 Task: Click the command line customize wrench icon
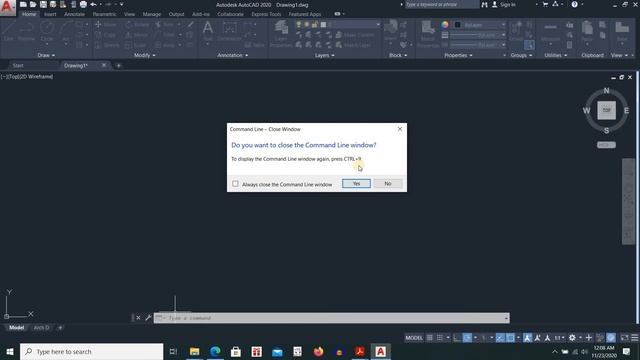pos(148,318)
